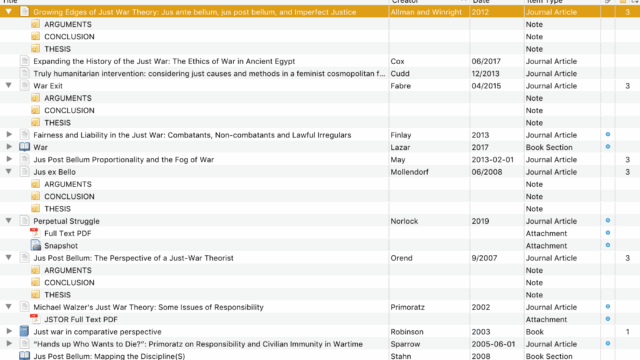This screenshot has height=360, width=640.
Task: Click date cell 2013-02-01
Action: click(493, 160)
